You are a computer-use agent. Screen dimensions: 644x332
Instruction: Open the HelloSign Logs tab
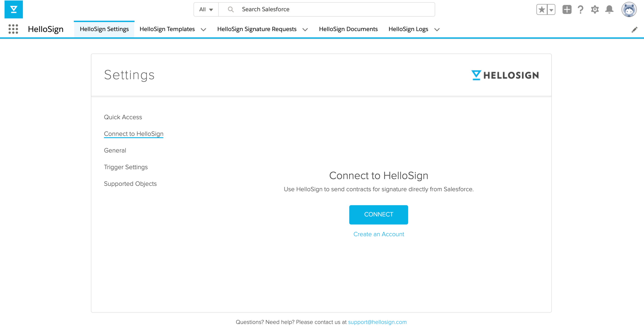pos(408,29)
